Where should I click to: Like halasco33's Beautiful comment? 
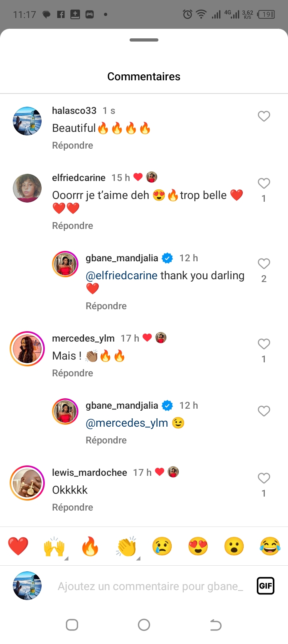point(264,116)
